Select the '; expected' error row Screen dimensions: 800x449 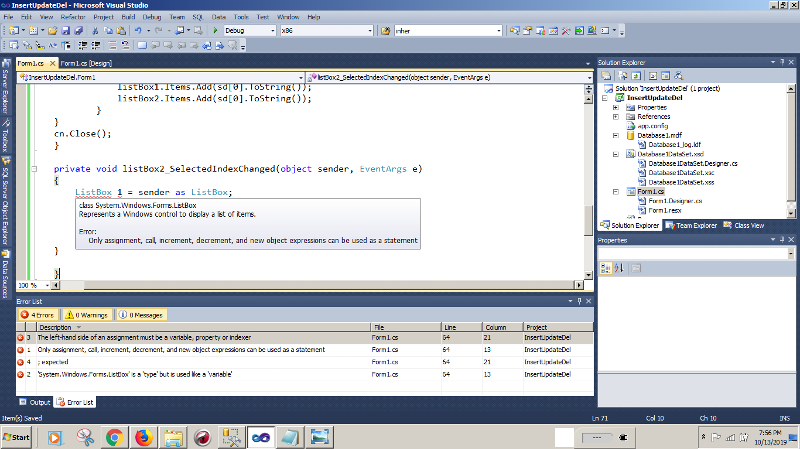(305, 362)
